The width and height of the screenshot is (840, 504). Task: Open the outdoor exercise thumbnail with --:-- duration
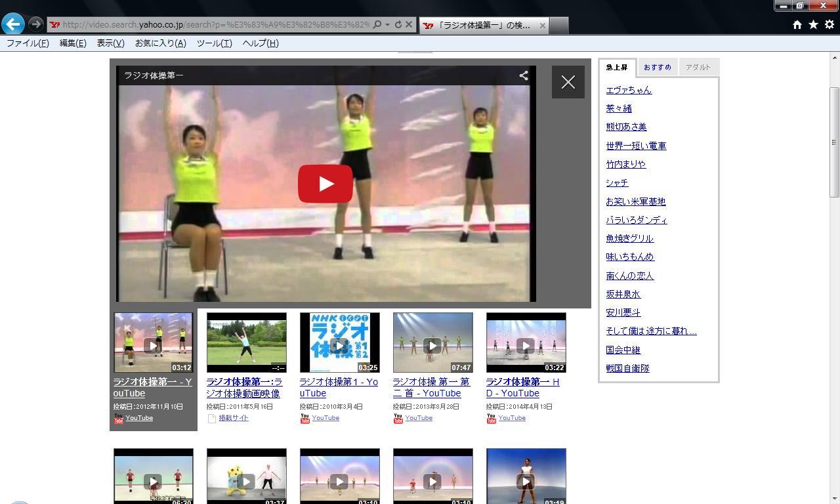coord(247,343)
